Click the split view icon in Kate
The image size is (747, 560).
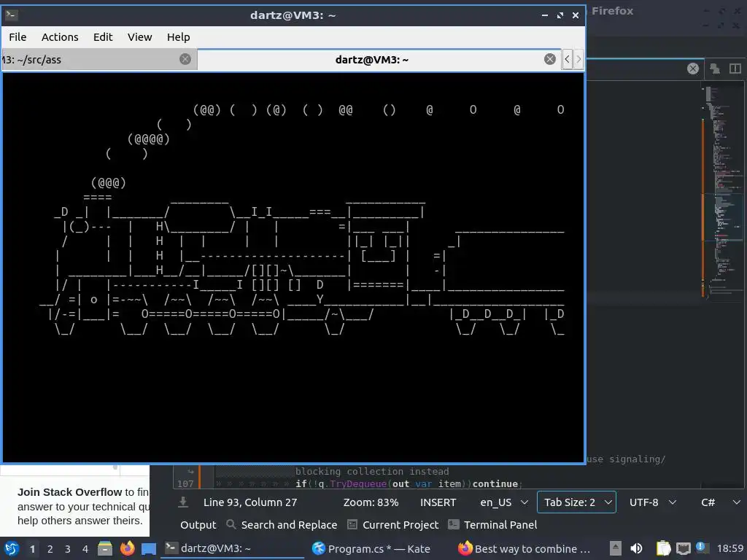735,69
